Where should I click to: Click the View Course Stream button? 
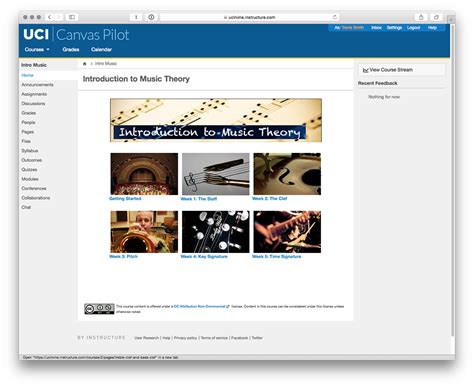point(401,70)
